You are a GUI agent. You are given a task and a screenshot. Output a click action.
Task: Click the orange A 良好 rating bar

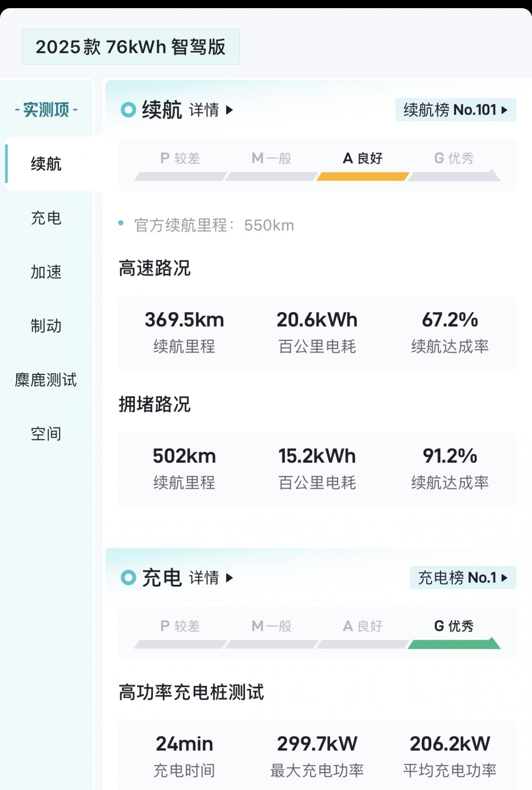click(363, 176)
